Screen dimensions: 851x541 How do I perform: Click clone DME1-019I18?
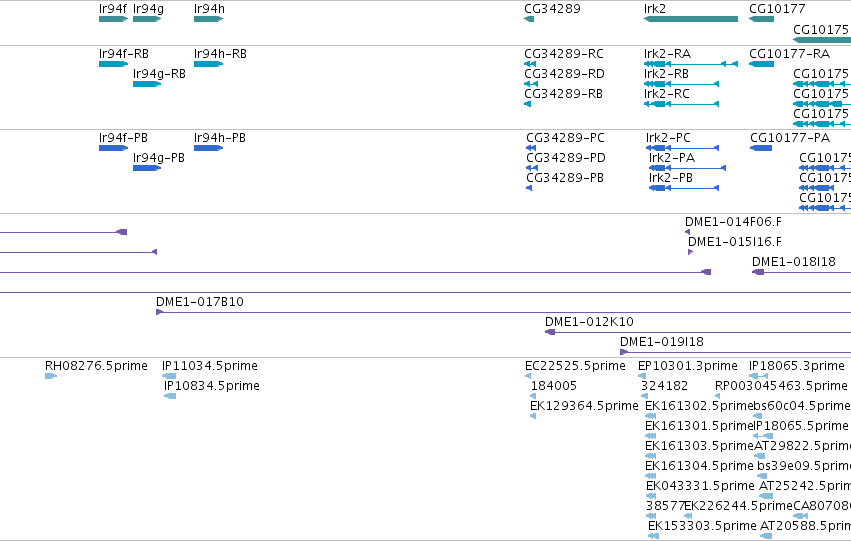point(735,353)
